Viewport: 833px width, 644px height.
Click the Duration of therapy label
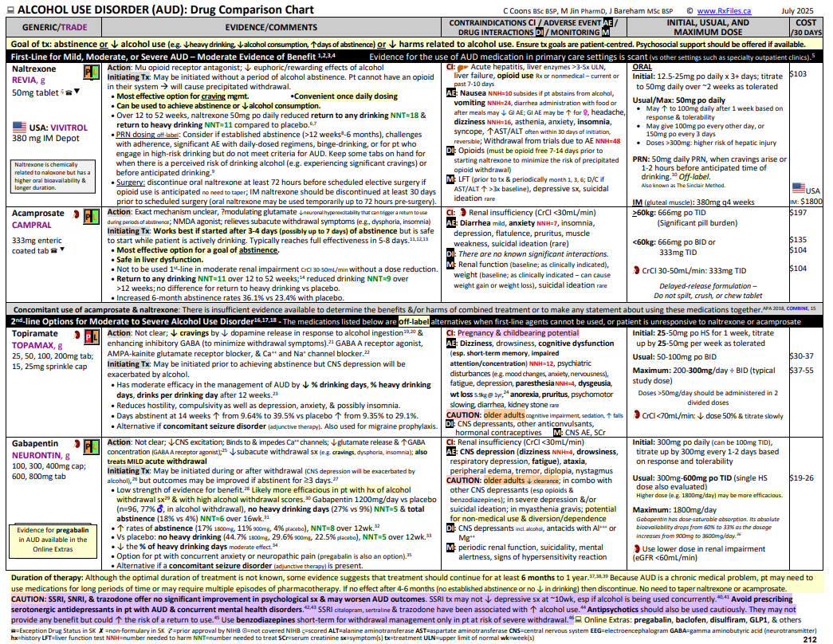tap(47, 578)
